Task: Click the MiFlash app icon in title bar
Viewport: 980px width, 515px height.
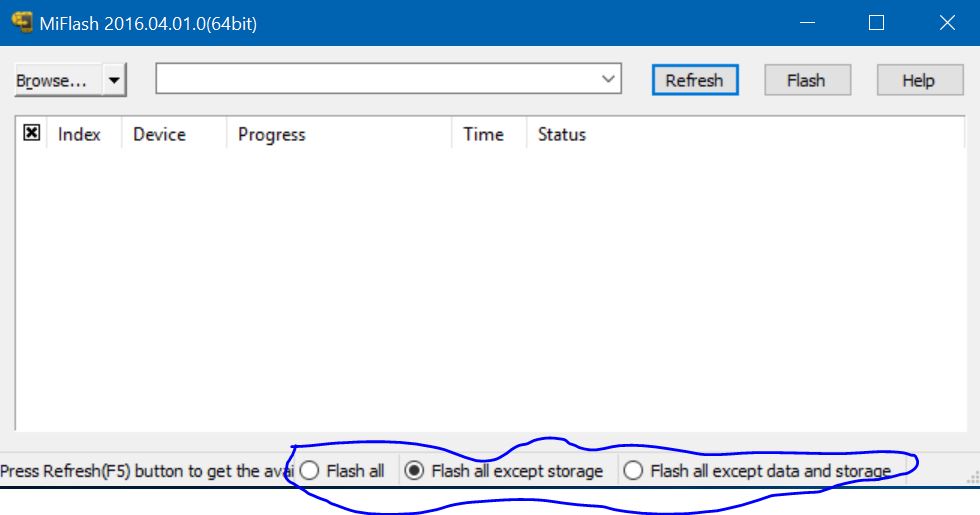Action: 22,22
